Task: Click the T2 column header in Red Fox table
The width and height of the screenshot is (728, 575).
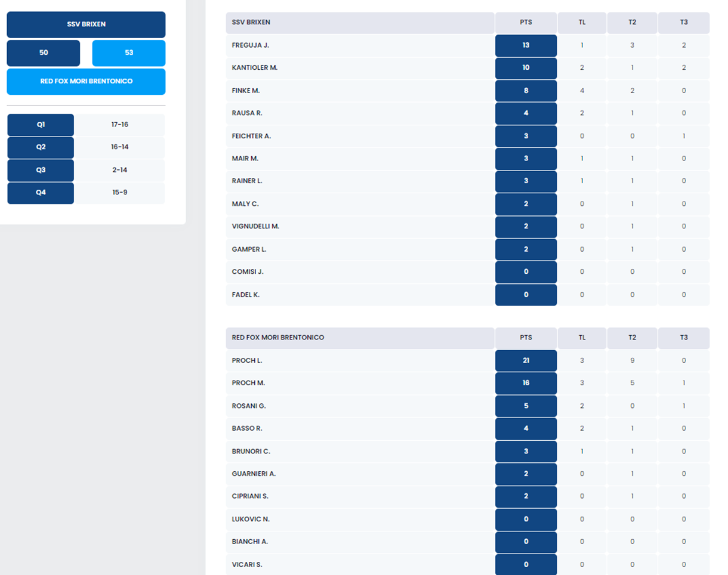Action: point(632,338)
